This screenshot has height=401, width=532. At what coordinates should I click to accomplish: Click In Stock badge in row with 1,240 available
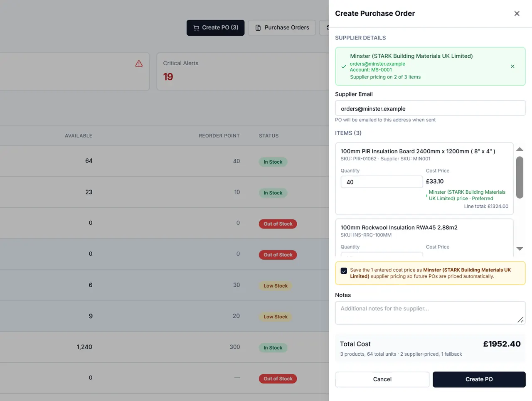click(x=273, y=348)
